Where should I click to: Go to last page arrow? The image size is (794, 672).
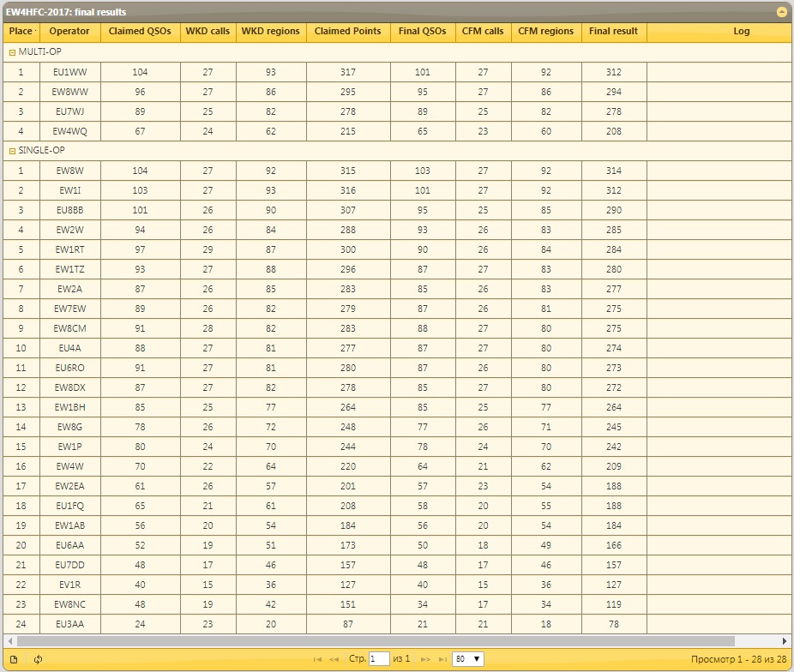pos(442,659)
